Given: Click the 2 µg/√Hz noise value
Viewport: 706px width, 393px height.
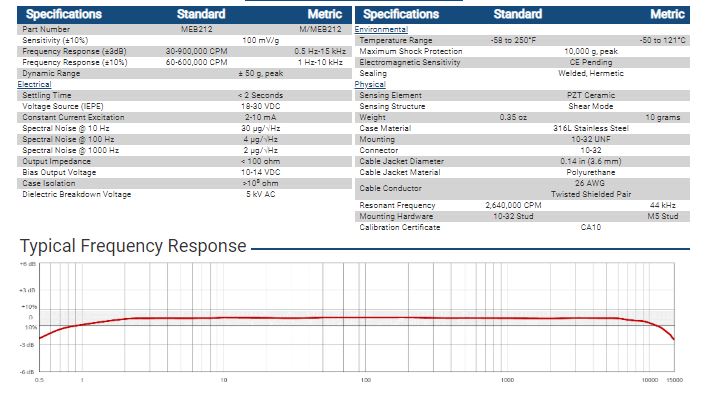Looking at the screenshot, I should 260,150.
